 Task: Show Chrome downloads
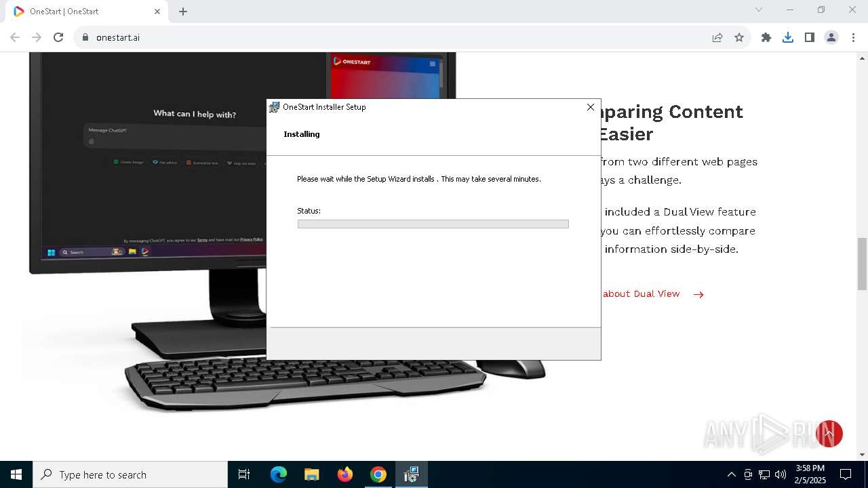[x=788, y=37]
